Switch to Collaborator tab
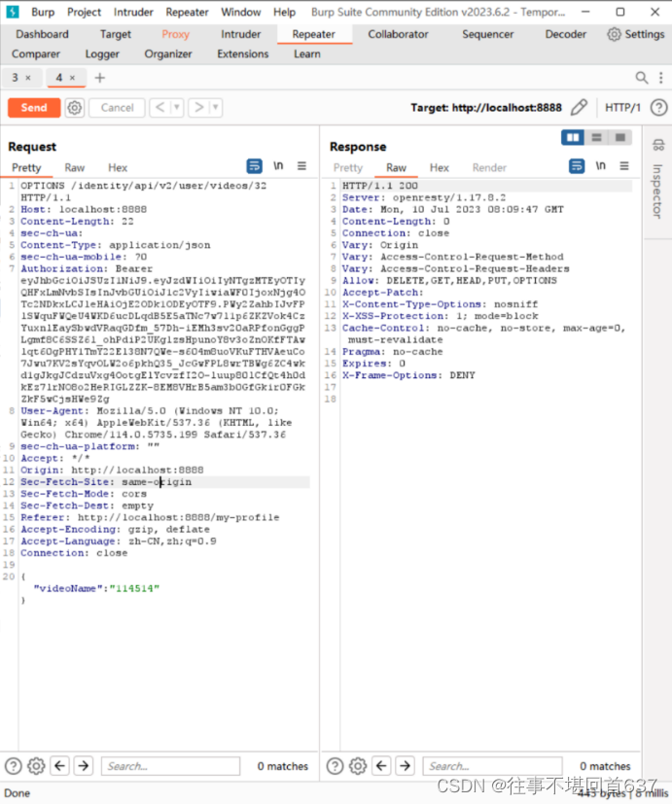Screen dimensions: 672x804 coord(398,34)
